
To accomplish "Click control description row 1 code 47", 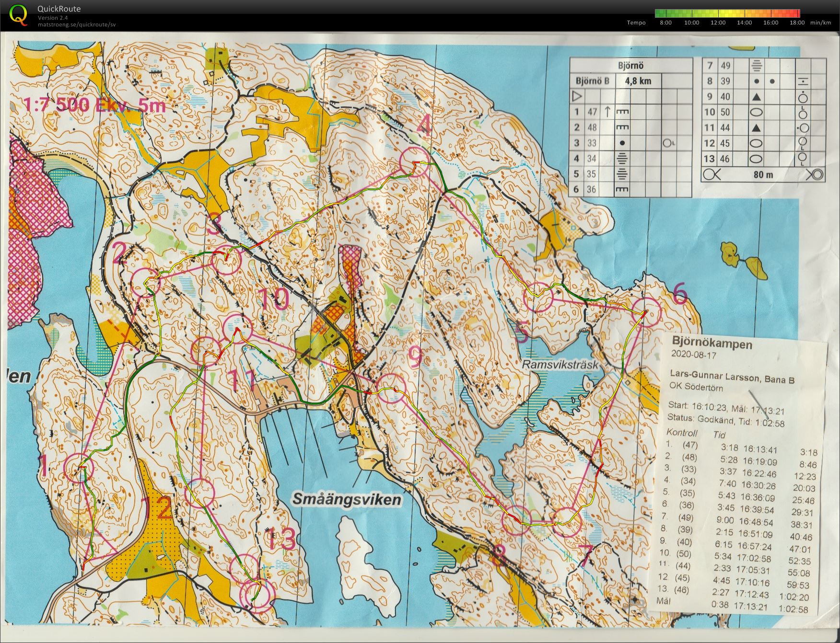I will coord(593,112).
